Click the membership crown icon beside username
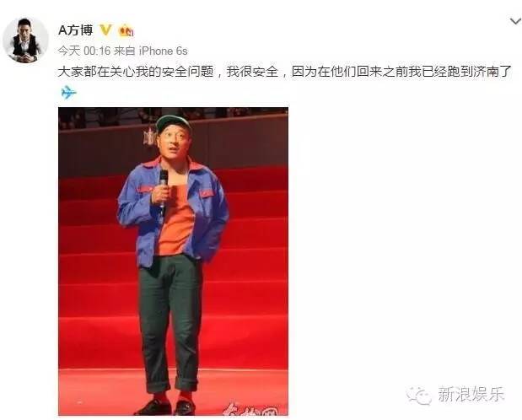This screenshot has width=522, height=420. click(x=126, y=30)
